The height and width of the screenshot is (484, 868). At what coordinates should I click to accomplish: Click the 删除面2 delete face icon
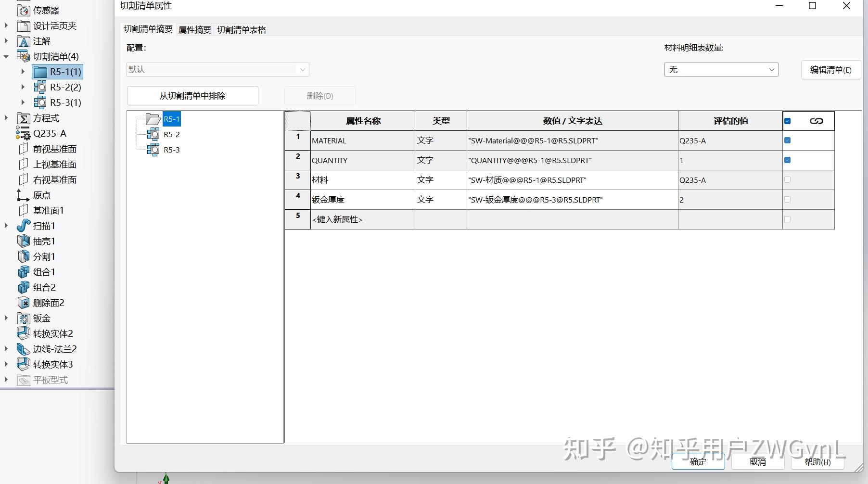point(23,303)
